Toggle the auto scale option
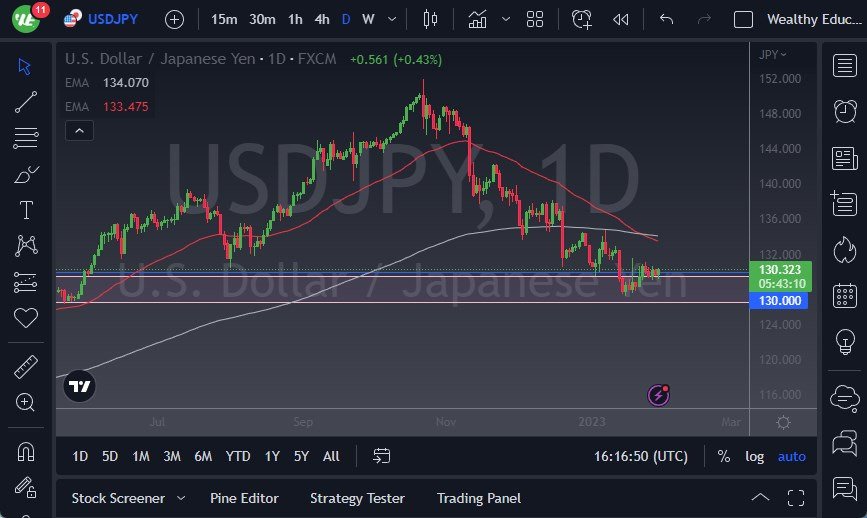The width and height of the screenshot is (867, 518). (x=792, y=456)
